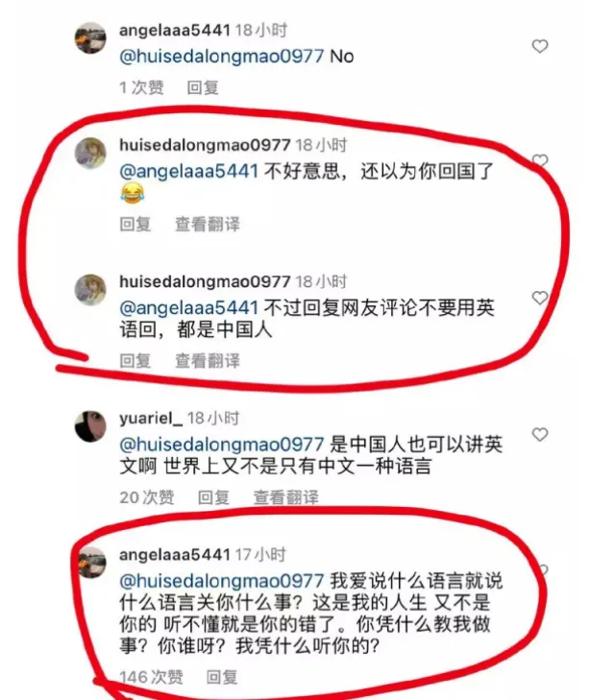Image resolution: width=590 pixels, height=700 pixels.
Task: Like angelaaa5441's "No" comment heart
Action: (x=539, y=46)
